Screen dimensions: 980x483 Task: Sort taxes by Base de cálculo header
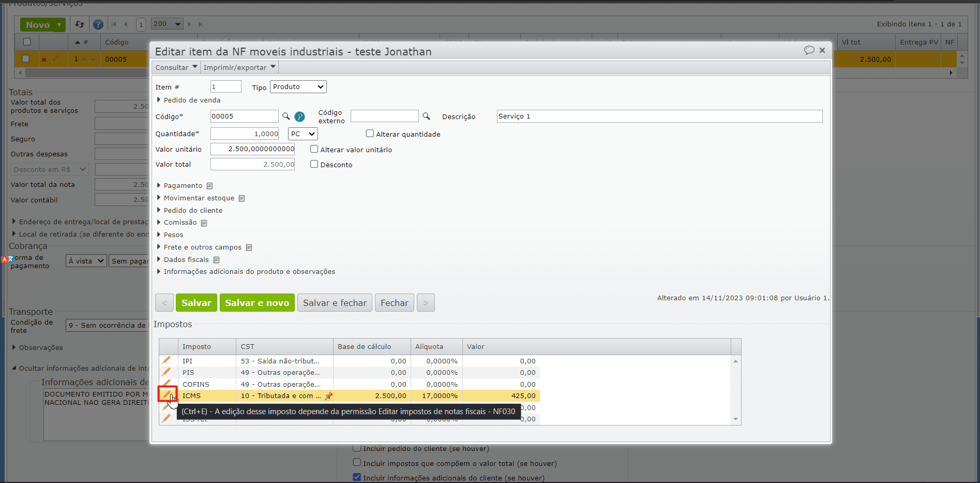(372, 347)
